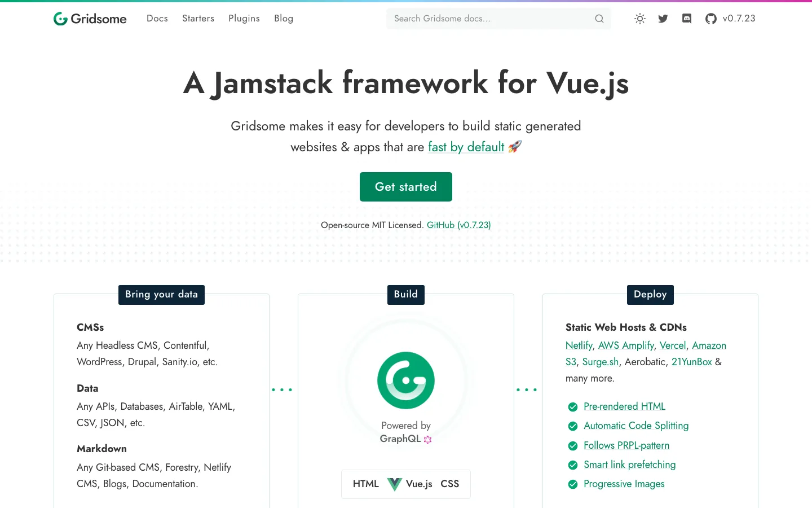Click the checkmark icon beside Progressive Images
This screenshot has height=508, width=812.
click(x=573, y=484)
